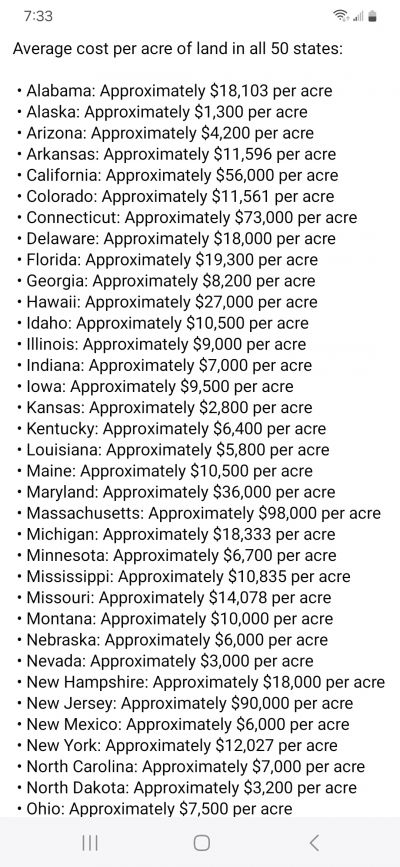This screenshot has width=400, height=867.
Task: Tap the Connecticut $73,000 per acre entry
Action: click(186, 218)
